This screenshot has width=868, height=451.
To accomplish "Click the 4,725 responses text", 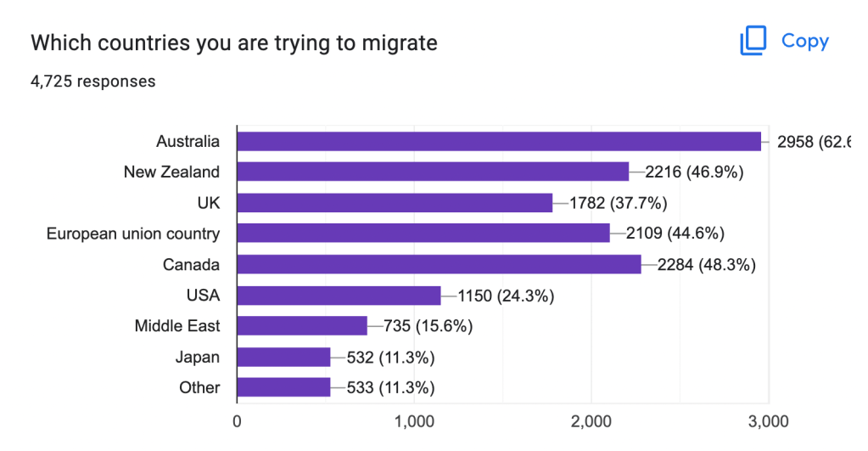I will pyautogui.click(x=93, y=82).
